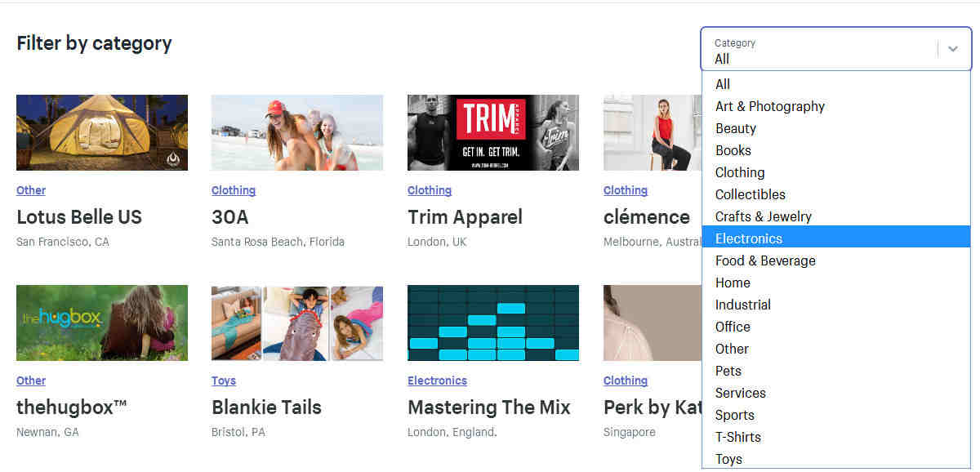980x472 pixels.
Task: Open Blankie Tails store thumbnail
Action: tap(297, 323)
